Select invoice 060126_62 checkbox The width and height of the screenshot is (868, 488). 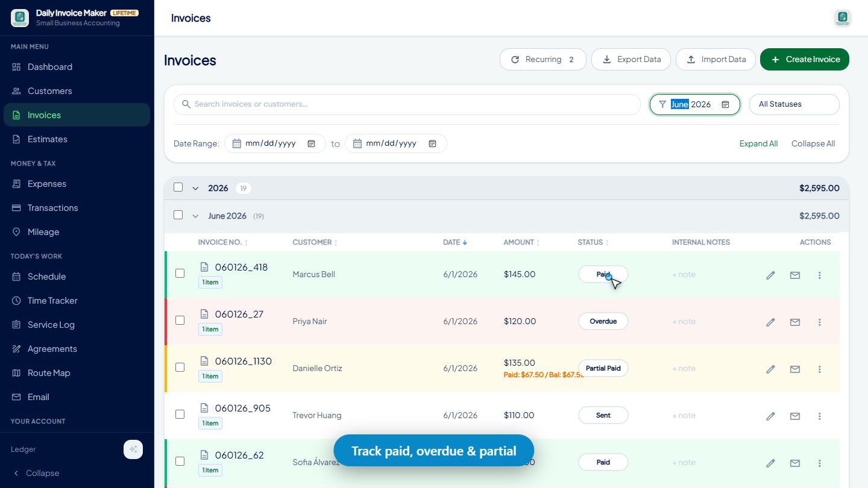(180, 461)
